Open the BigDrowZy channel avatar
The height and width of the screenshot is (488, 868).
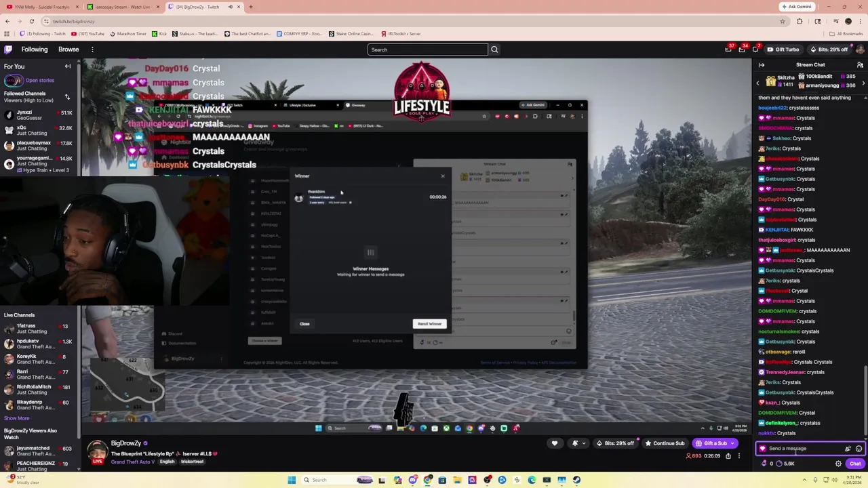click(97, 452)
